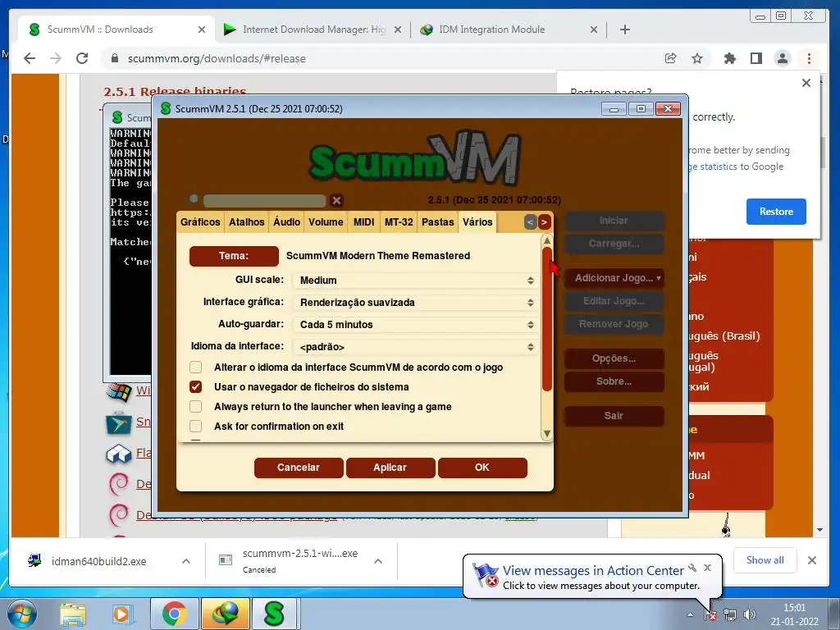Screen dimensions: 840x630
Task: Show hidden tray icons arrow
Action: [690, 614]
